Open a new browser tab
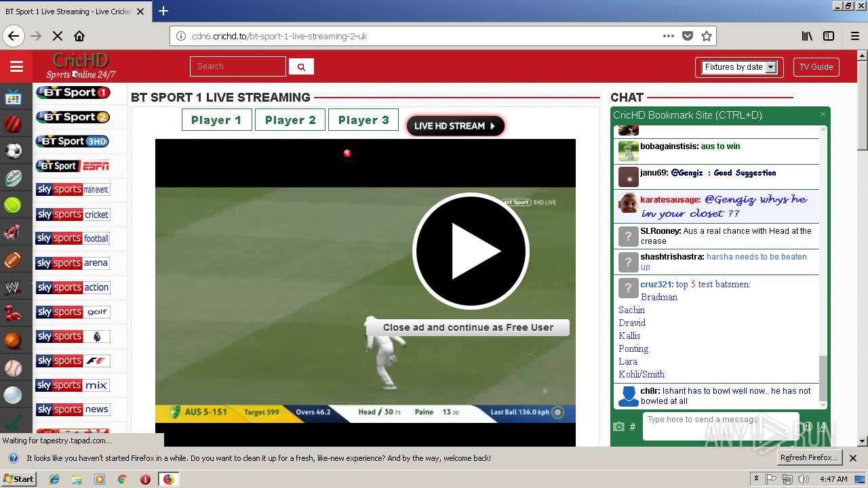Screen dimensions: 868x488 point(163,11)
